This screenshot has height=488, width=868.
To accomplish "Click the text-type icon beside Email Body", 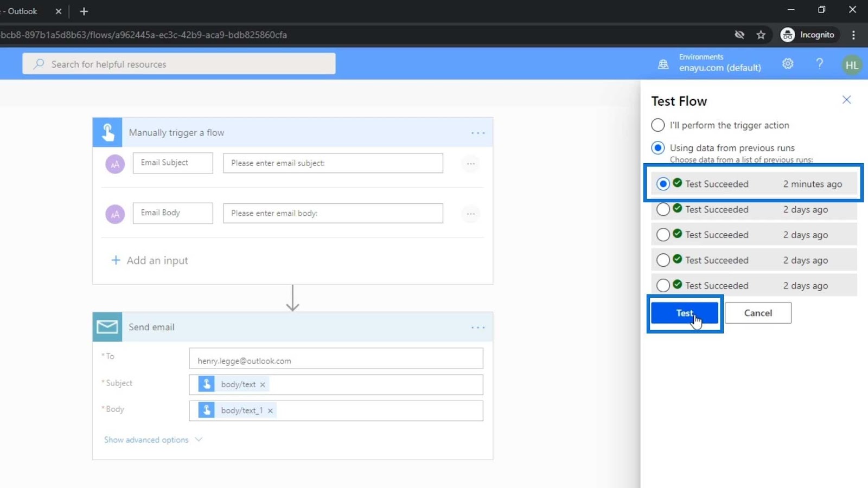I will coord(115,214).
